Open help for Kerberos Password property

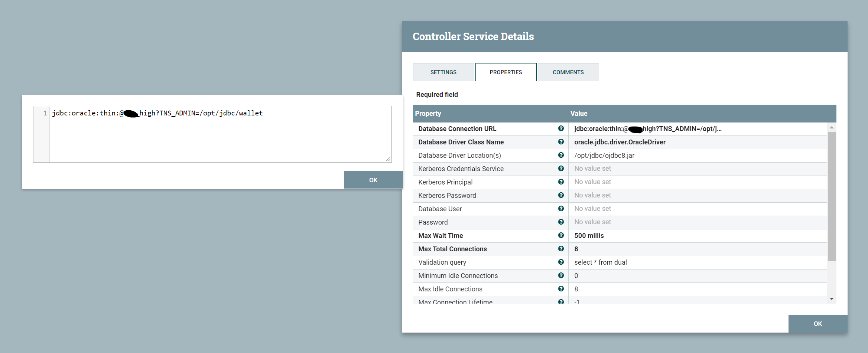click(561, 195)
